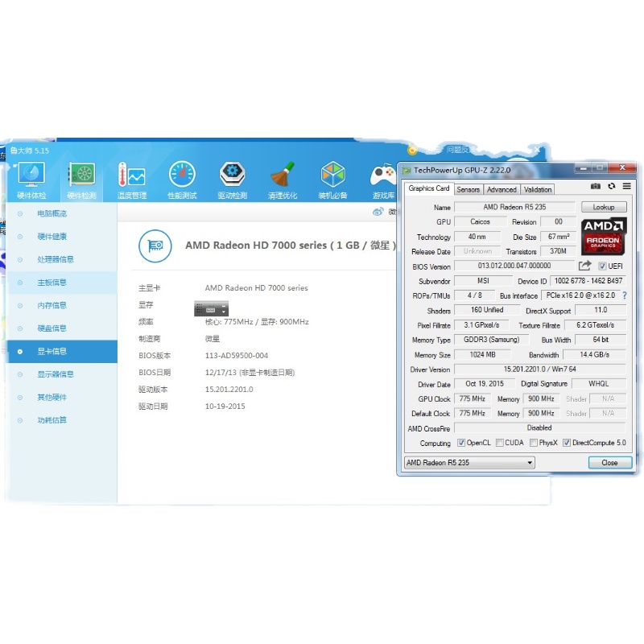Click Driver Version field 15.201.2201.0
Image resolution: width=644 pixels, height=644 pixels.
540,369
